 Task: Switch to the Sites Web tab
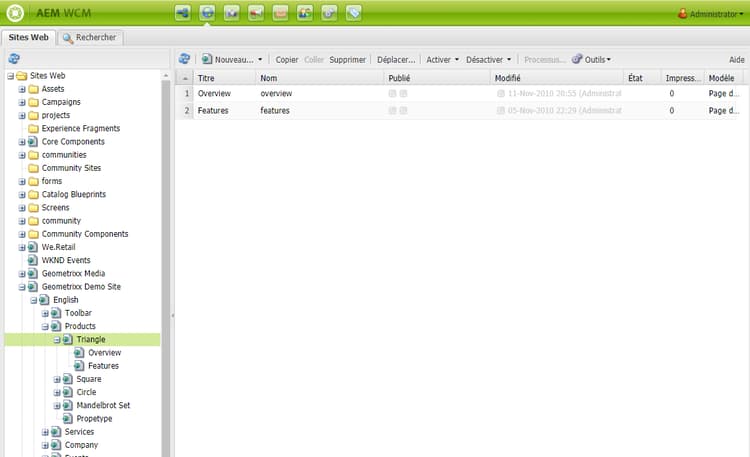tap(29, 37)
